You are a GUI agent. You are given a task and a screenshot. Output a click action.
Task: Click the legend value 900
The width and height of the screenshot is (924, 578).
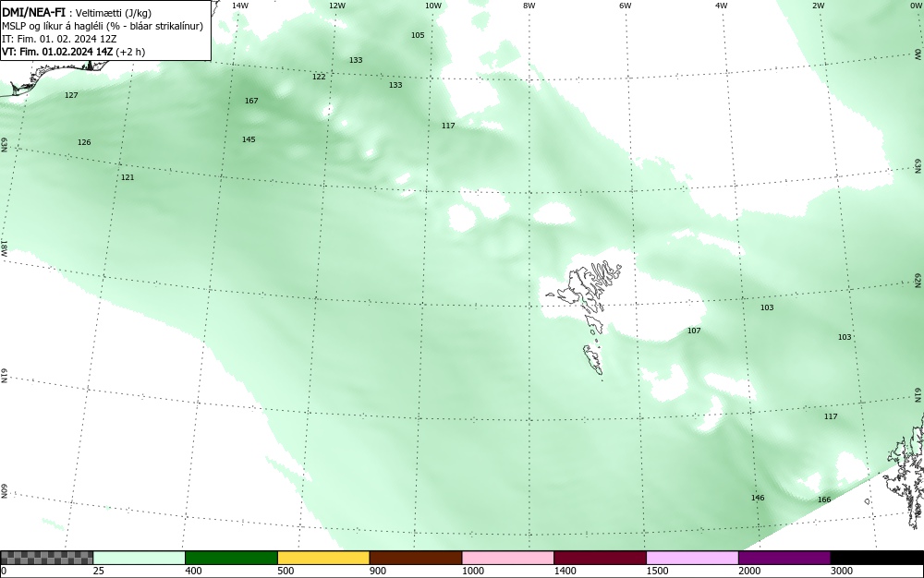tap(378, 571)
